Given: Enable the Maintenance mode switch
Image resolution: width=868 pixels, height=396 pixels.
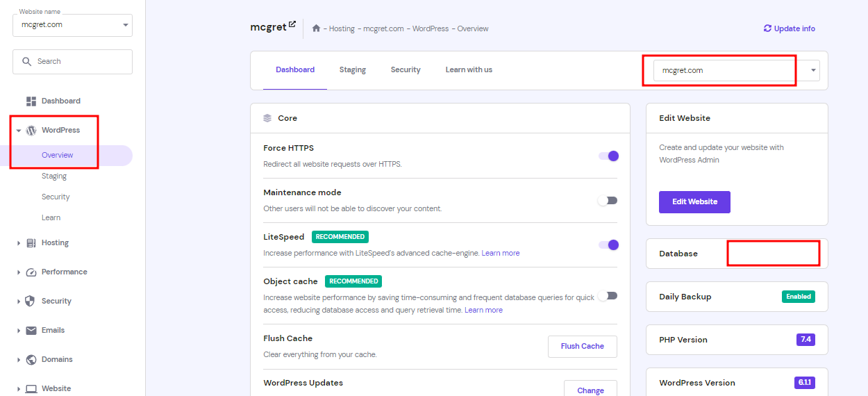Looking at the screenshot, I should 608,200.
